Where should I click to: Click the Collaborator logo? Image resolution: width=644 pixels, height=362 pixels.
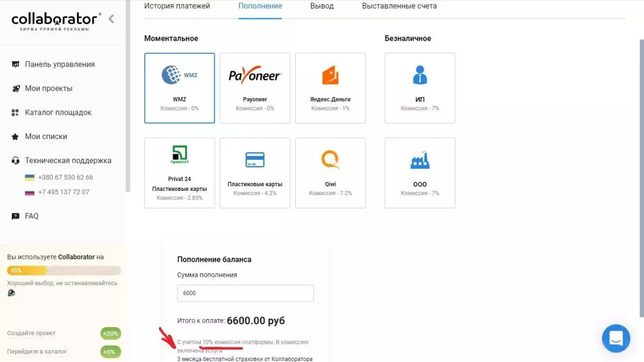[56, 21]
